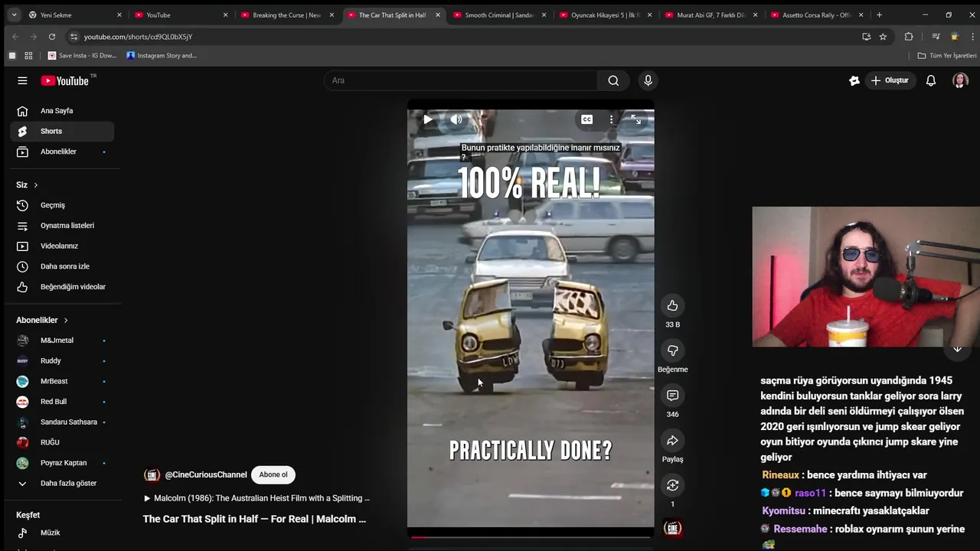
Task: Open the tab search dropdown arrow
Action: [x=14, y=15]
